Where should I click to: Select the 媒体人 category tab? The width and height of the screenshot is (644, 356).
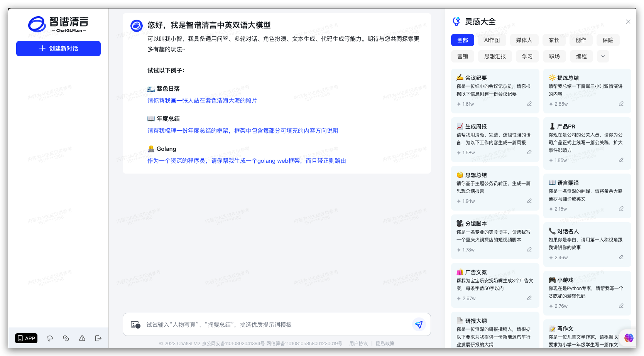(524, 40)
